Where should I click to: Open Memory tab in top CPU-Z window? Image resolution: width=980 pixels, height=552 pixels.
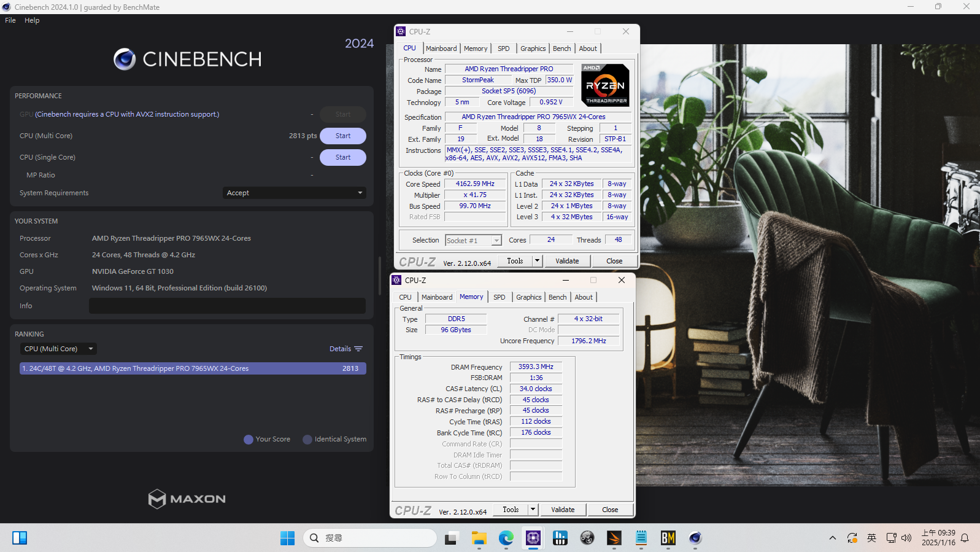(476, 49)
